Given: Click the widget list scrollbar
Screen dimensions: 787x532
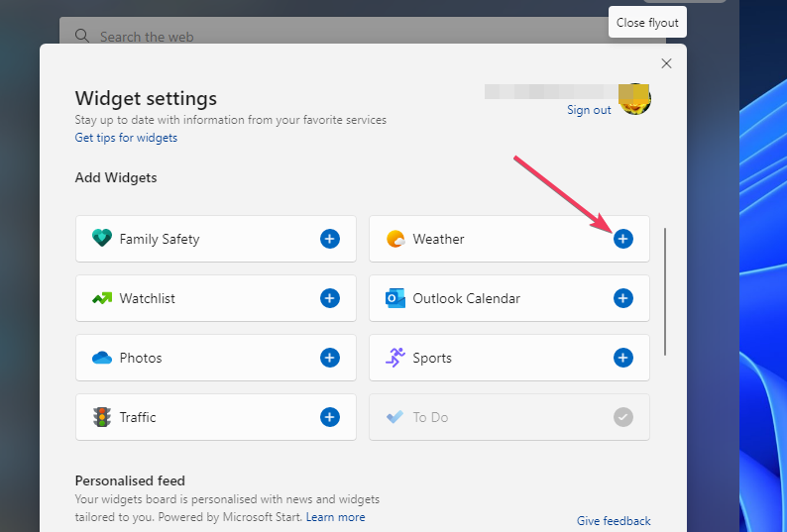Looking at the screenshot, I should pyautogui.click(x=665, y=292).
